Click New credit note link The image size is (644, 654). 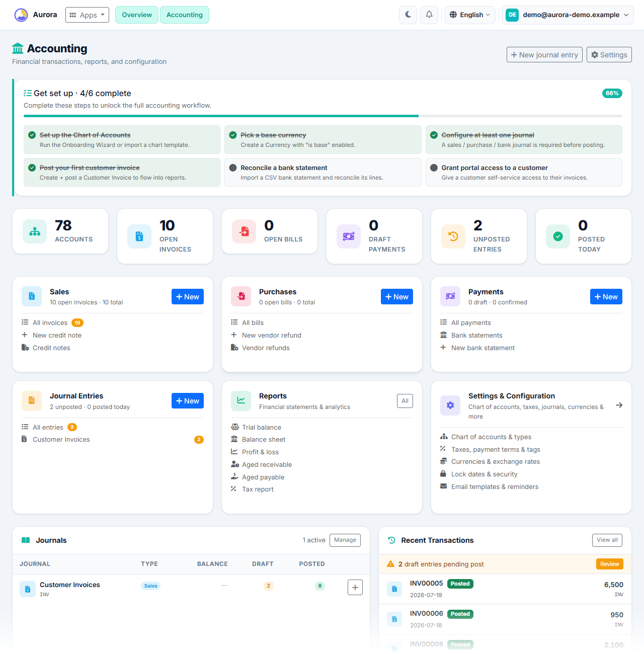click(57, 336)
